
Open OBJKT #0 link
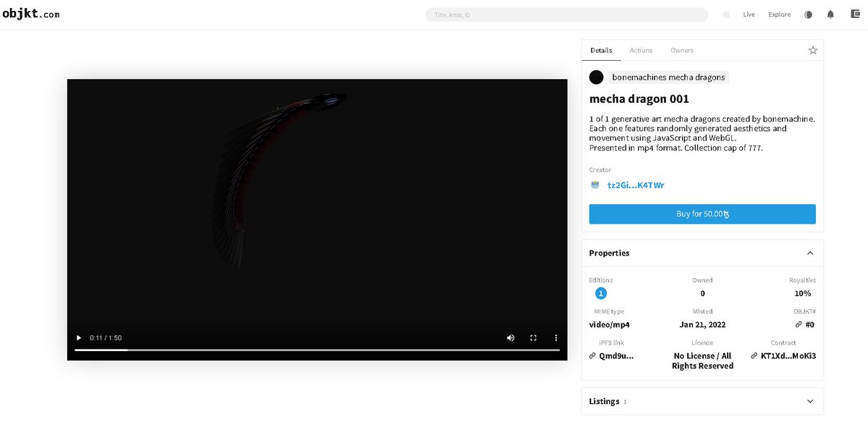[804, 324]
